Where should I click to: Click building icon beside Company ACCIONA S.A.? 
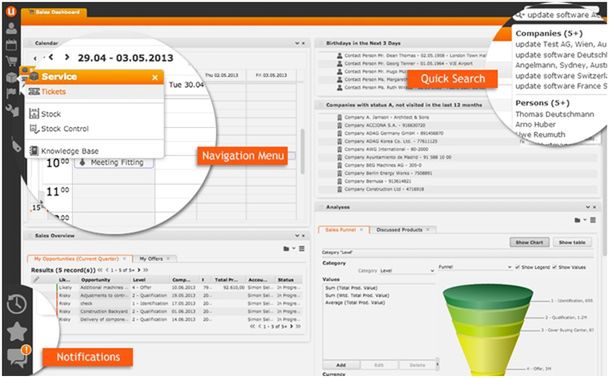[x=340, y=125]
